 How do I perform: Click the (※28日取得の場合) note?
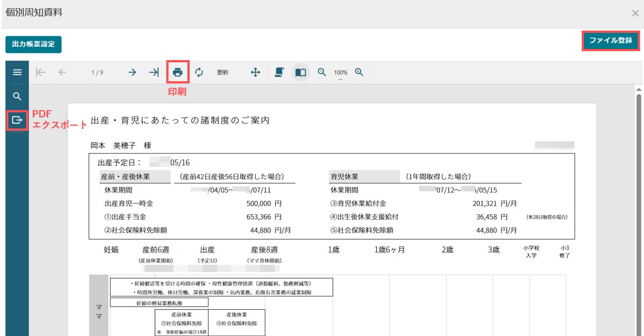(547, 217)
